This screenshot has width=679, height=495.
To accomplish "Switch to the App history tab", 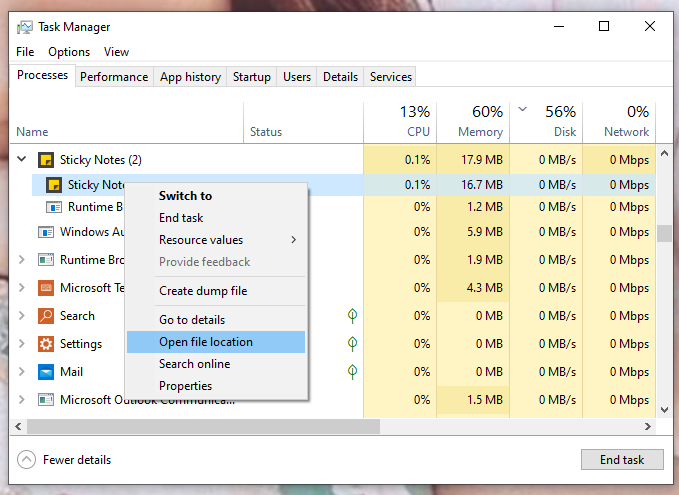I will pyautogui.click(x=190, y=77).
